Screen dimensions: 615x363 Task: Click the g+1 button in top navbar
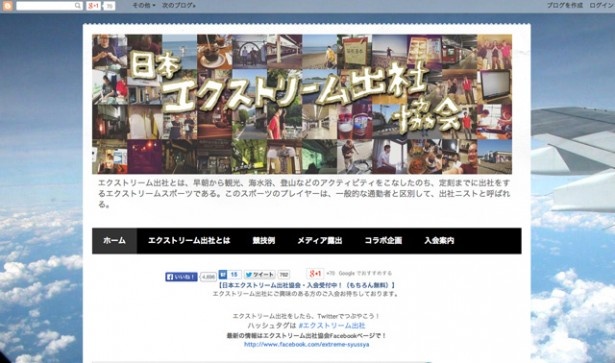[x=94, y=5]
